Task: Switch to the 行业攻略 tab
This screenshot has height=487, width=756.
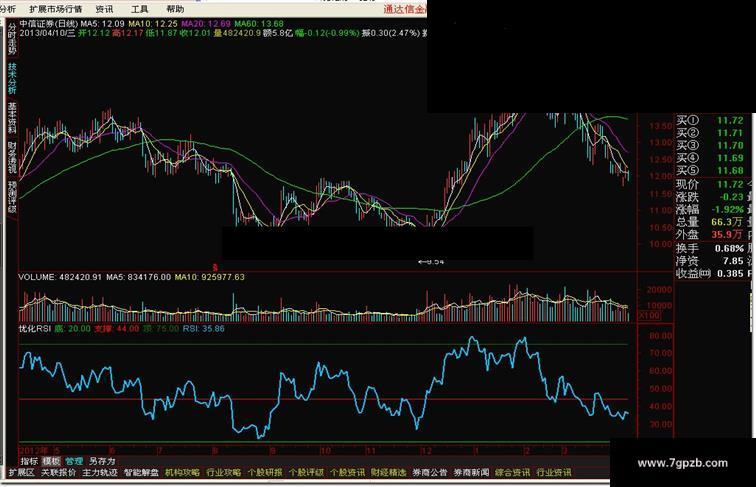Action: point(224,473)
